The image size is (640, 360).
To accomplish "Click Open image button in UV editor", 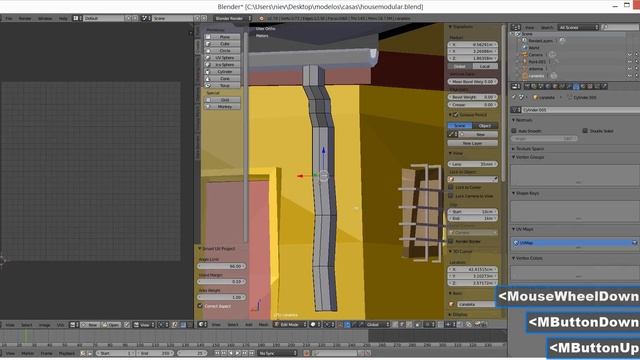I will click(x=112, y=325).
